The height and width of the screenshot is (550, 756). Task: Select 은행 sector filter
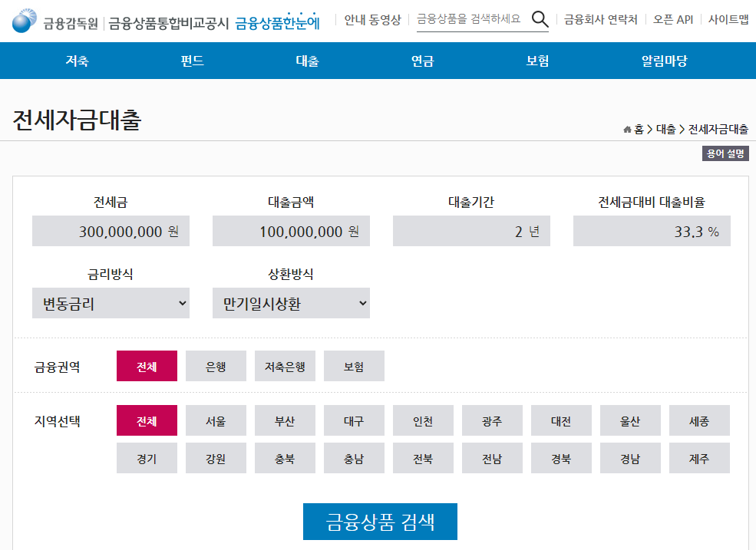coord(216,366)
